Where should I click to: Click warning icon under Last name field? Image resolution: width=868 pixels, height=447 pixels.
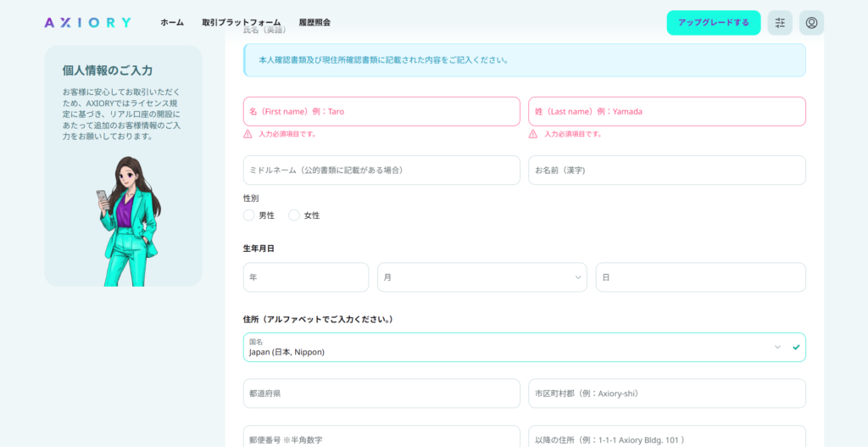[x=533, y=134]
